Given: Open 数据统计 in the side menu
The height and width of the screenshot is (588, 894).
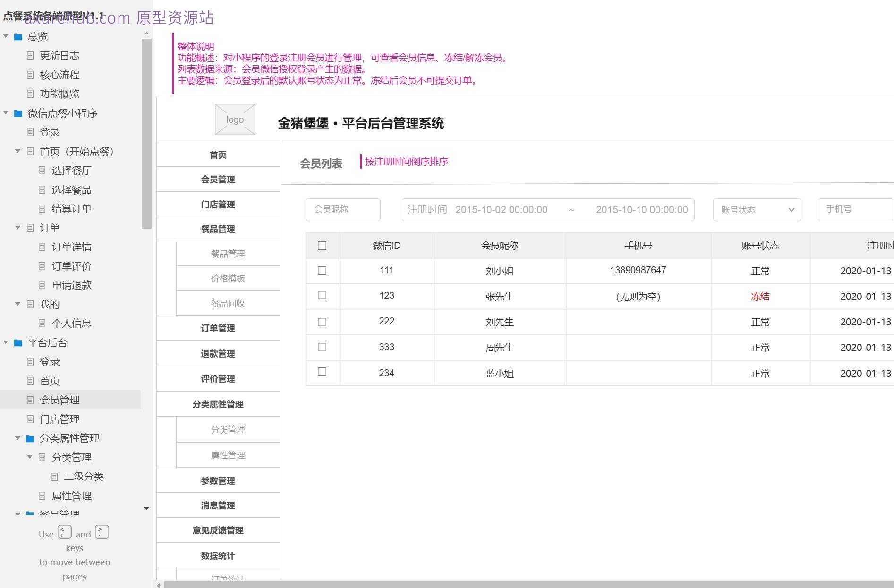Looking at the screenshot, I should 218,556.
